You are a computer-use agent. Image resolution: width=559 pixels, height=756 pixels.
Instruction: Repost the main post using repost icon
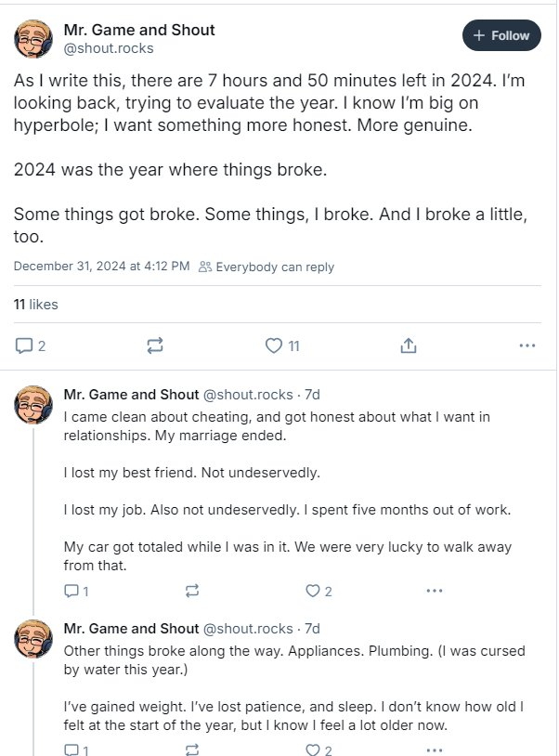155,345
